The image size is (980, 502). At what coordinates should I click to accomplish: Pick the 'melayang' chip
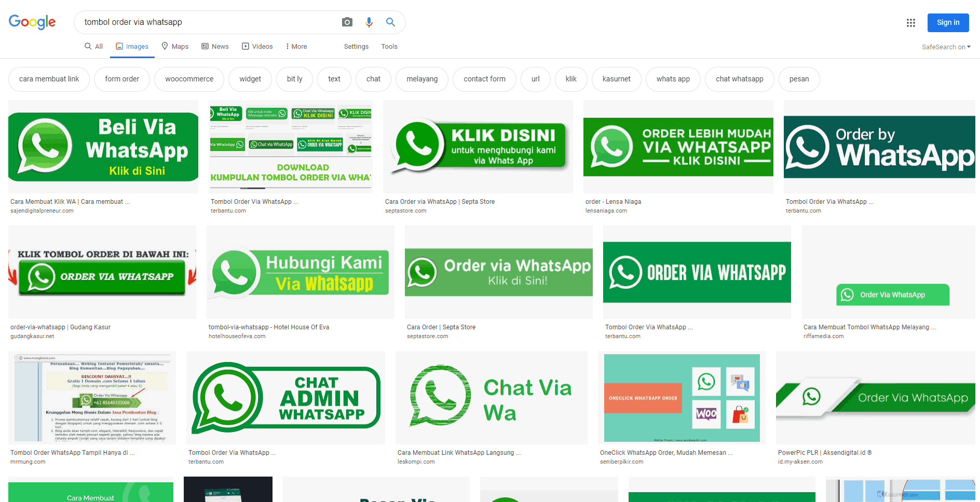pos(422,79)
